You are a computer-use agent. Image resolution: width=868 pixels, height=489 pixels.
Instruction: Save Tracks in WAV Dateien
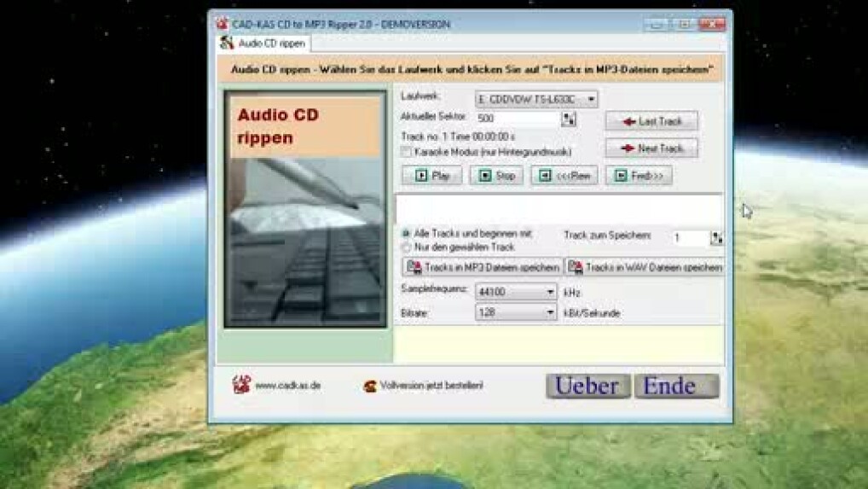pos(645,267)
